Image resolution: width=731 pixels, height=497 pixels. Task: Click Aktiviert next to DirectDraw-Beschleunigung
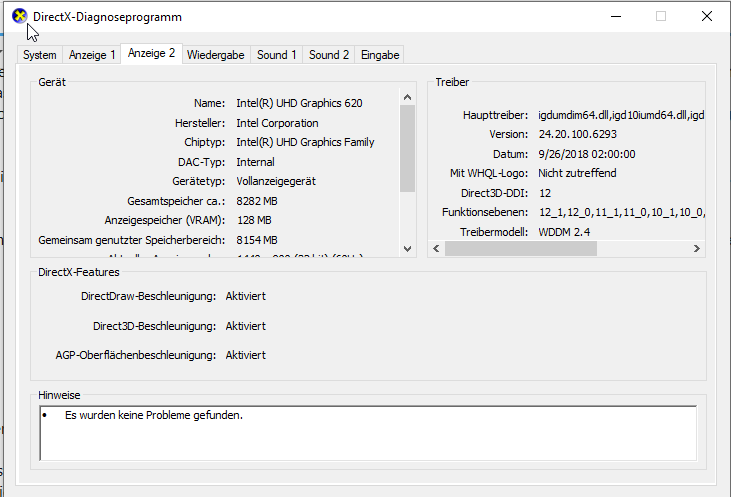tap(246, 297)
